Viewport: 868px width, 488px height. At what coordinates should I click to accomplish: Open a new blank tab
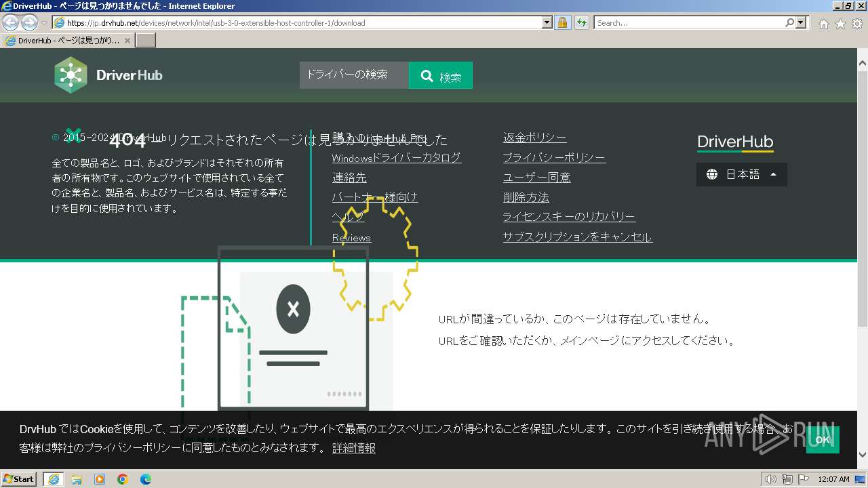tap(146, 40)
